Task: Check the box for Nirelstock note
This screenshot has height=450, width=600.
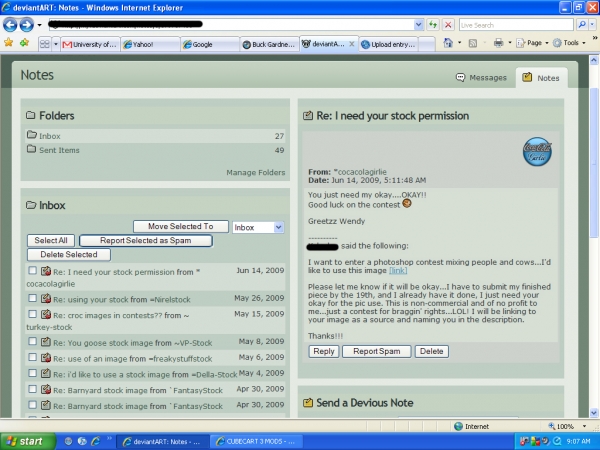Action: 33,298
